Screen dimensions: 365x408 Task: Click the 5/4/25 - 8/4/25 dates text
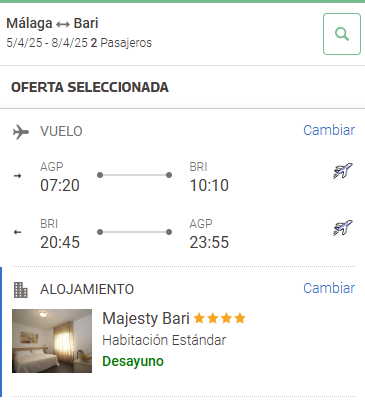click(x=47, y=43)
